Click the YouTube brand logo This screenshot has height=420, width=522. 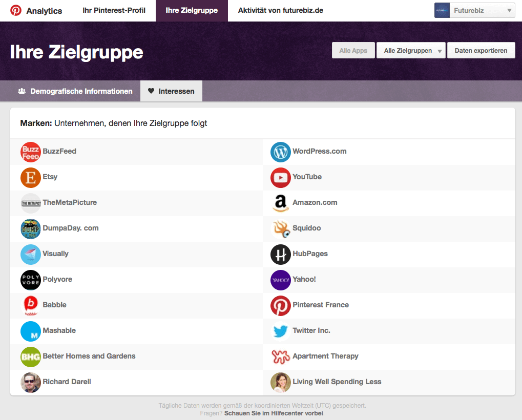(281, 178)
